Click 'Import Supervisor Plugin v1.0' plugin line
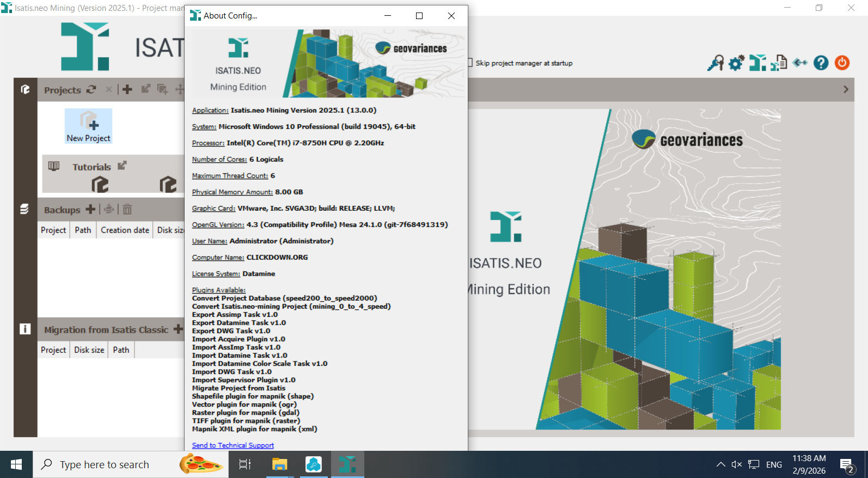The image size is (868, 478). click(x=243, y=380)
